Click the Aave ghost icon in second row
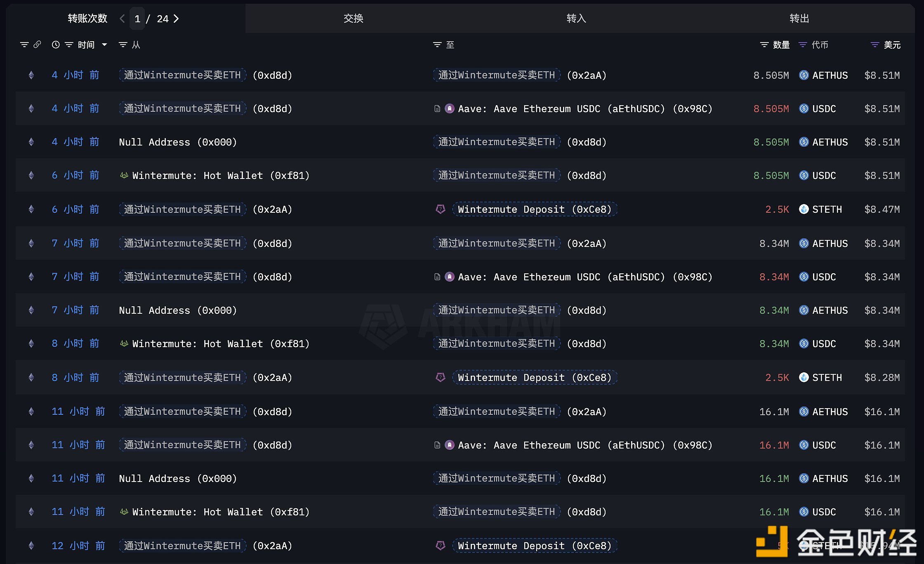Screen dimensions: 924x564 point(450,108)
